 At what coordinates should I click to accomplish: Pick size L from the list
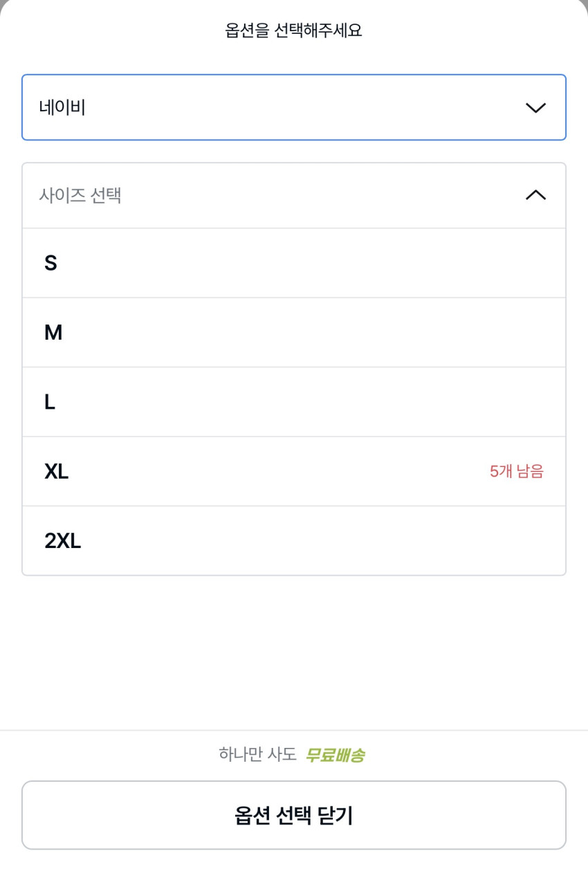coord(293,402)
